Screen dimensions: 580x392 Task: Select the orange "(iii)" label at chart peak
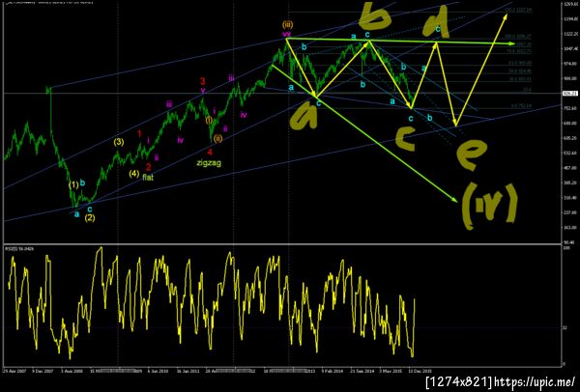click(x=287, y=25)
